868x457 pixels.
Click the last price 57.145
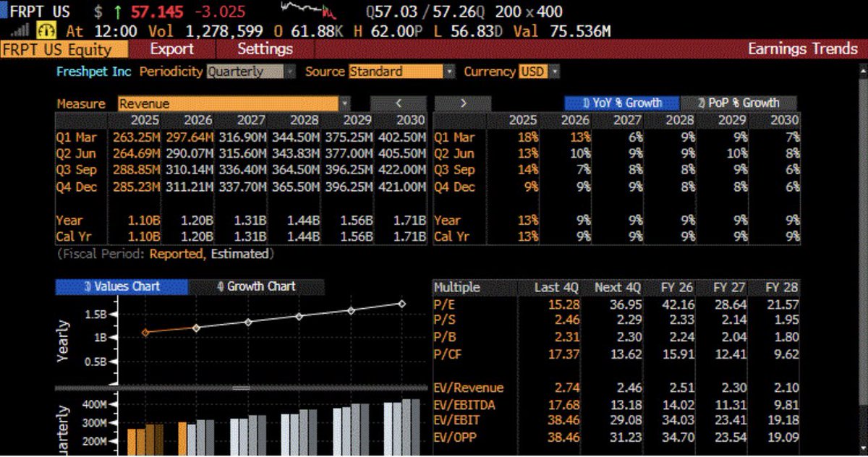click(158, 12)
